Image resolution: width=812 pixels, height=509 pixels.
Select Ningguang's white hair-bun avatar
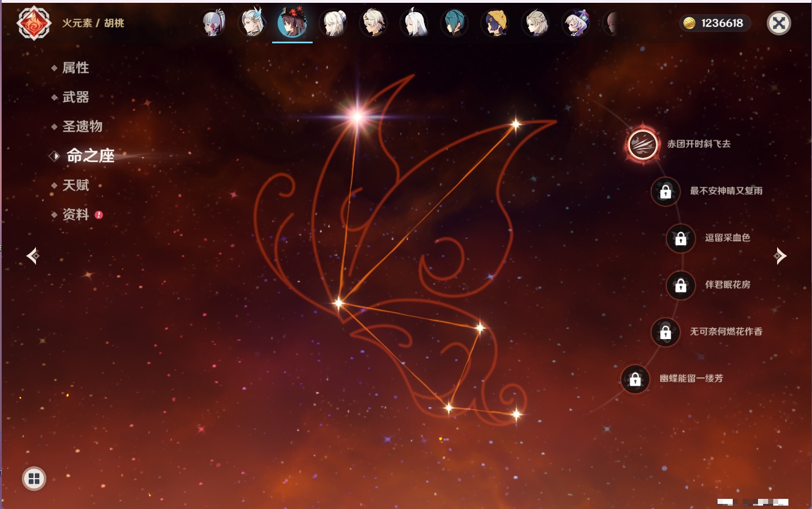coord(333,24)
